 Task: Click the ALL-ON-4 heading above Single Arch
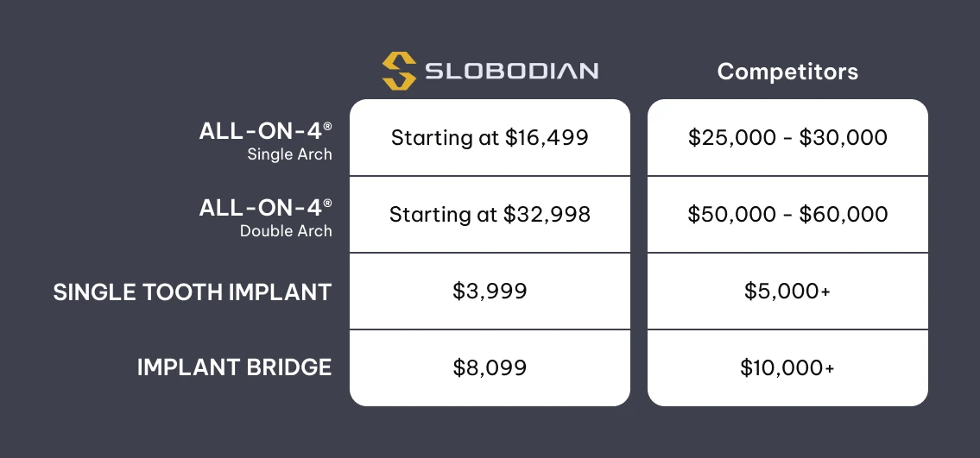point(260,131)
